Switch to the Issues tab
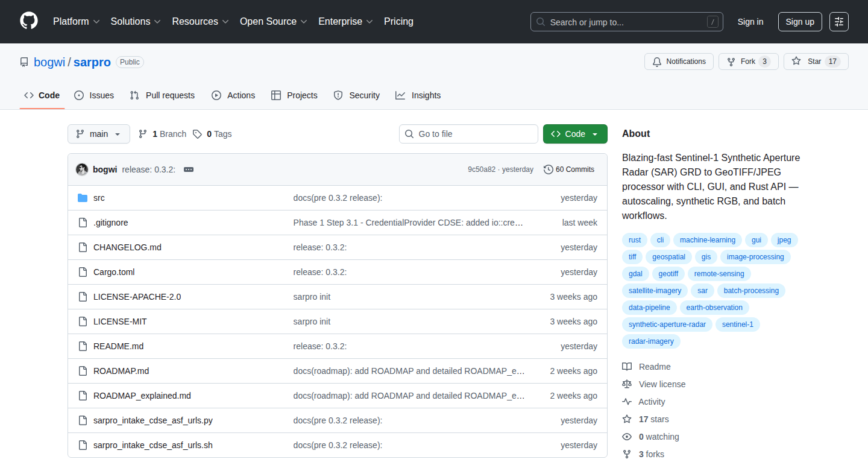The image size is (868, 459). pyautogui.click(x=94, y=95)
